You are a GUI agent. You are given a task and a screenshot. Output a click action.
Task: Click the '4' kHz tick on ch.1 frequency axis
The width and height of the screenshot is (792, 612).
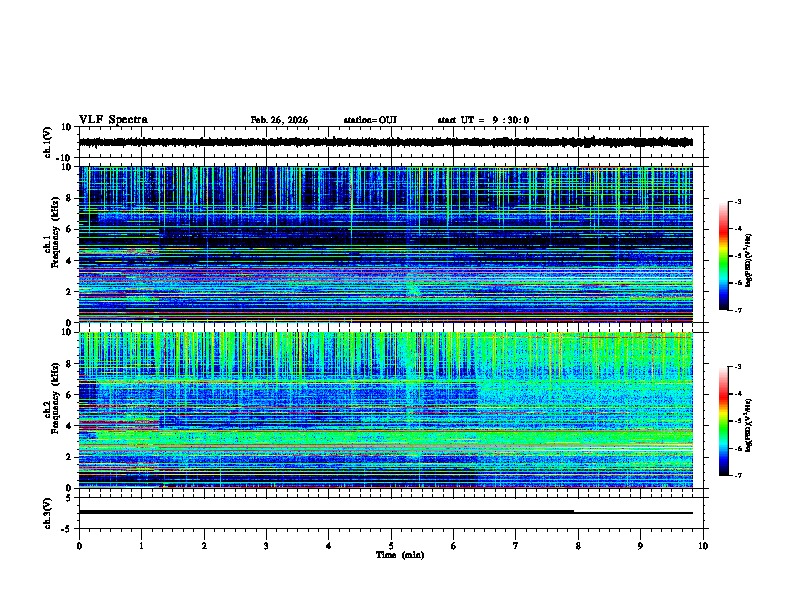[69, 261]
